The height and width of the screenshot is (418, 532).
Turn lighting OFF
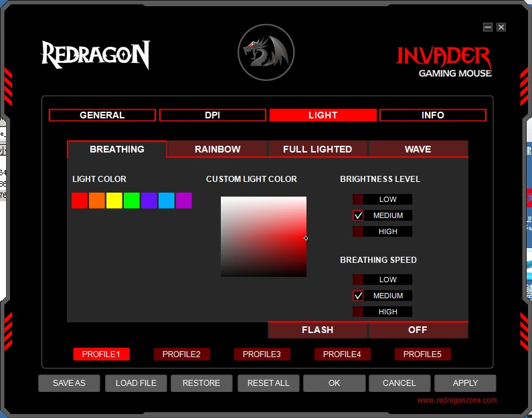[418, 330]
